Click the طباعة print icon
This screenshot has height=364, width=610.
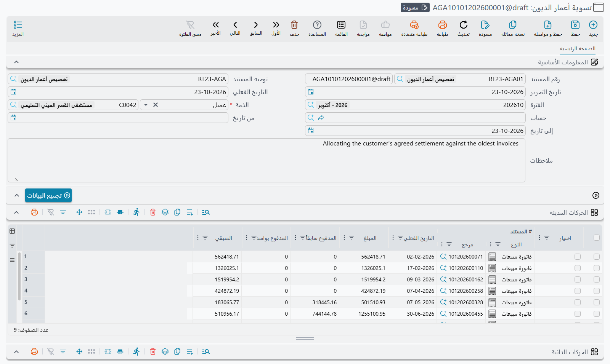click(x=442, y=25)
